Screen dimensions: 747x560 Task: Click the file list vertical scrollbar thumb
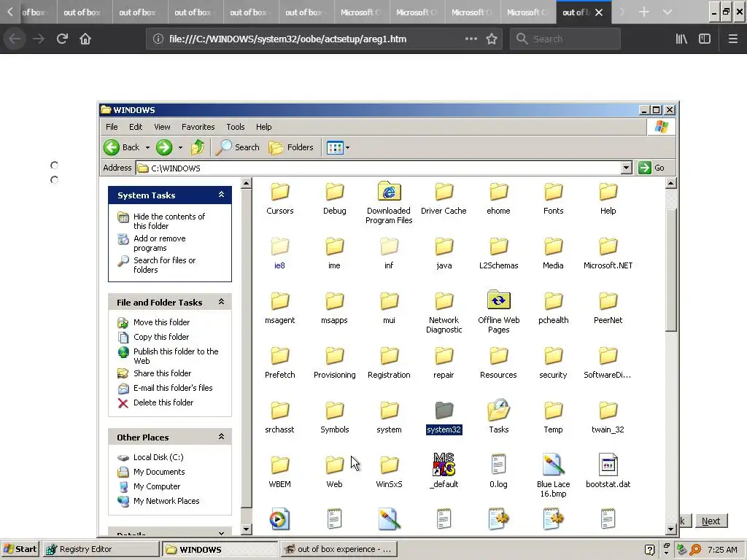click(x=671, y=270)
